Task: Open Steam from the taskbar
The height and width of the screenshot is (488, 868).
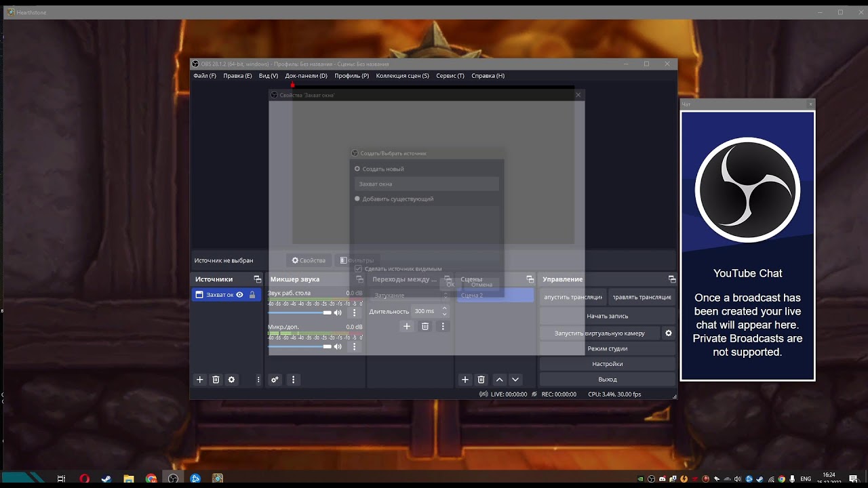Action: pos(106,479)
